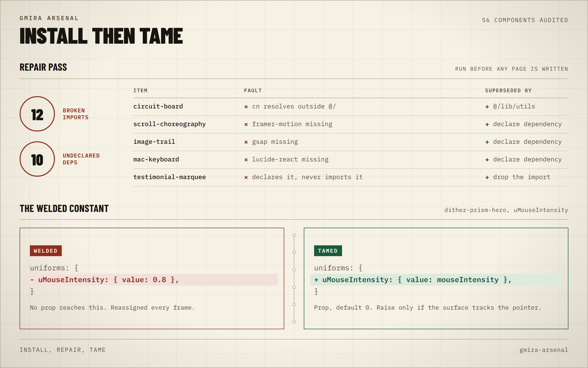
Task: Click the green plus in the mac-keyboard row
Action: pos(487,160)
